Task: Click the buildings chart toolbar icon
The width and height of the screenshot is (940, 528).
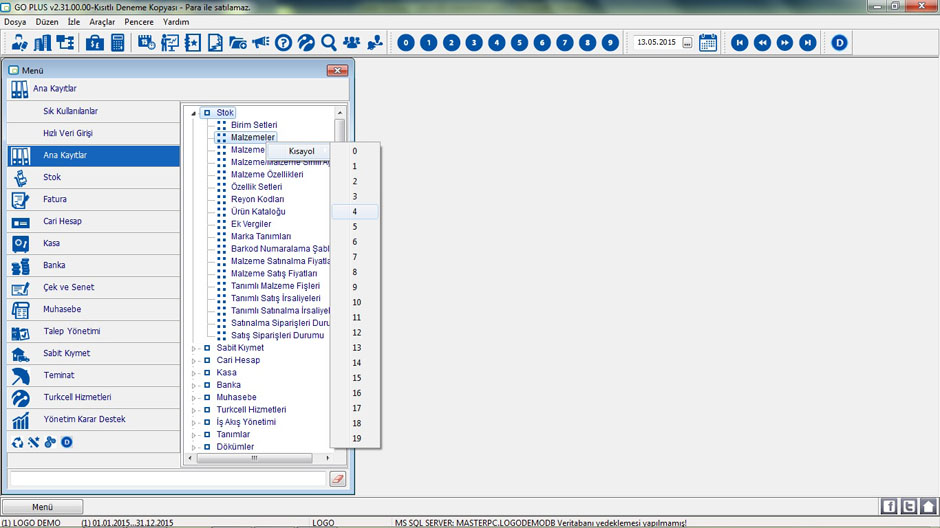Action: coord(43,43)
